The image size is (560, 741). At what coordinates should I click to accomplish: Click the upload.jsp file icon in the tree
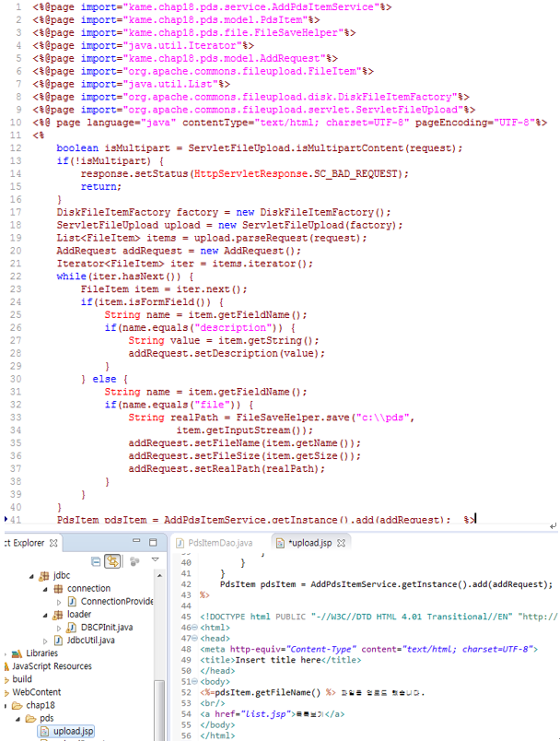(x=44, y=732)
